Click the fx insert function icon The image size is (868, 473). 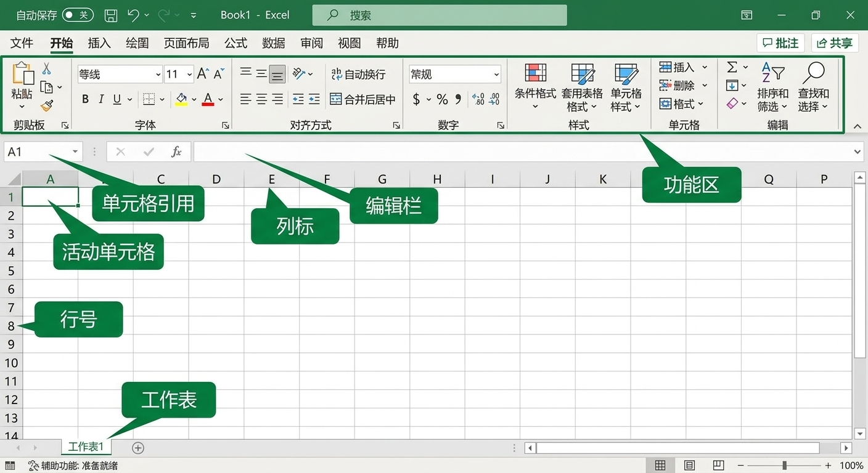(176, 152)
